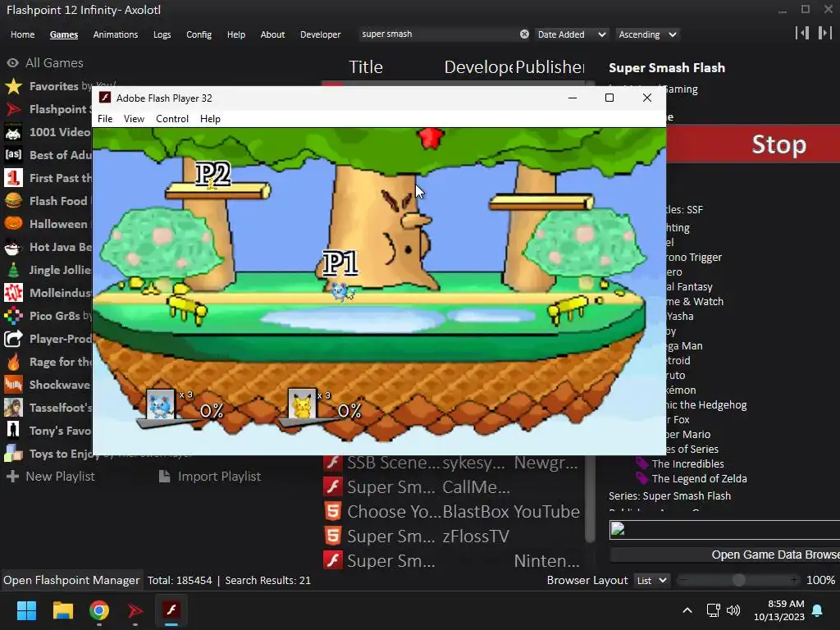The image size is (840, 630).
Task: Open Tony's Favorites playlist icon
Action: pos(13,430)
